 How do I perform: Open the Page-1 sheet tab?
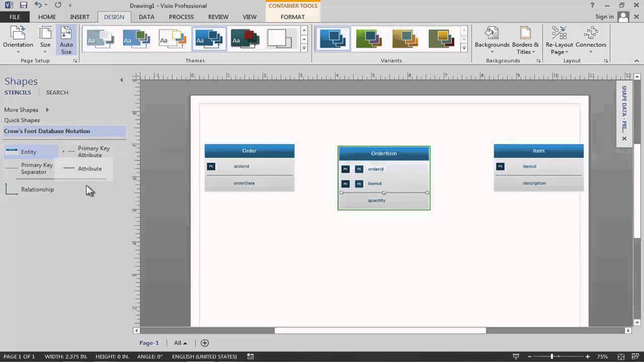[149, 343]
